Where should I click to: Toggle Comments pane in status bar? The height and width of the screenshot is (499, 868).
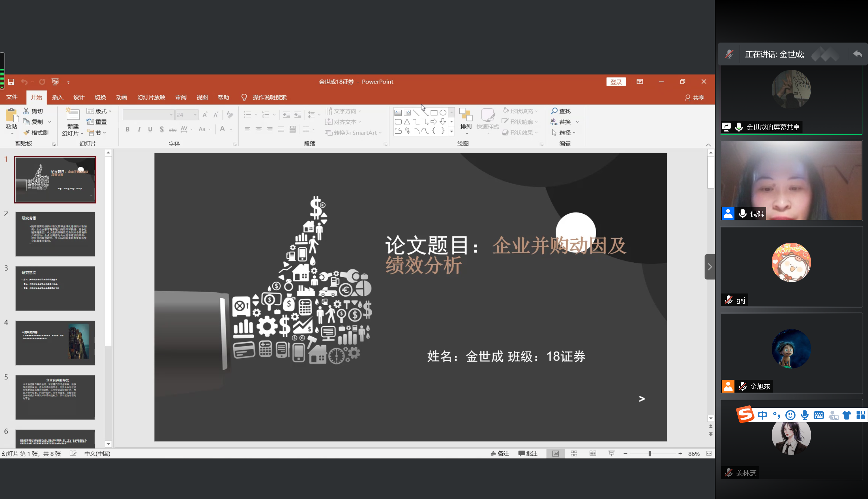tap(528, 453)
